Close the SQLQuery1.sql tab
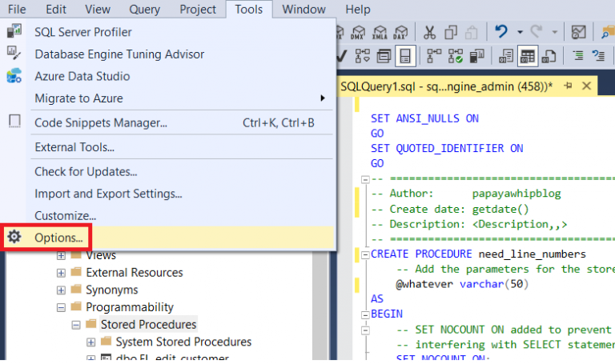The image size is (615, 364). pyautogui.click(x=586, y=86)
